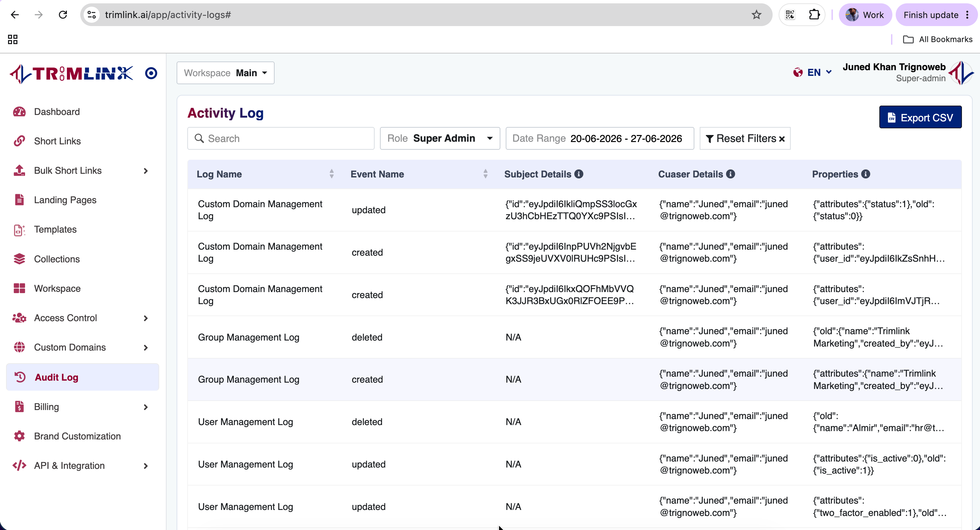Click the Group Management Log created row name
Image resolution: width=980 pixels, height=530 pixels.
pos(249,379)
